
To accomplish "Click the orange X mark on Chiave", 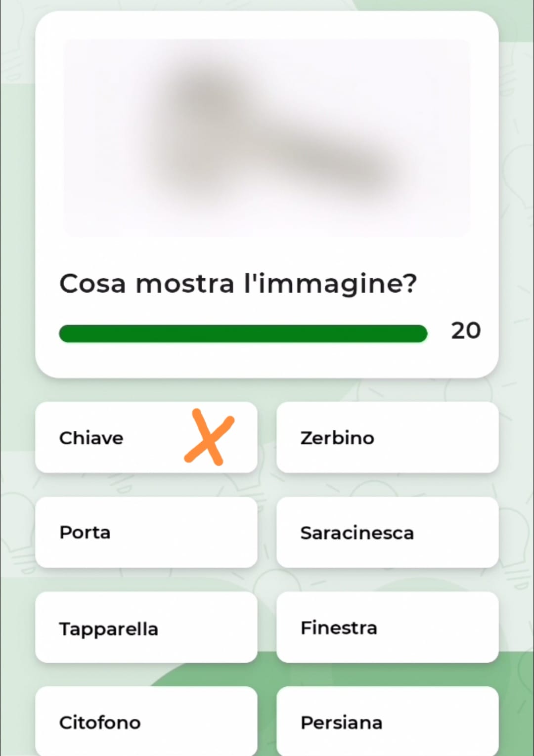I will pyautogui.click(x=209, y=437).
